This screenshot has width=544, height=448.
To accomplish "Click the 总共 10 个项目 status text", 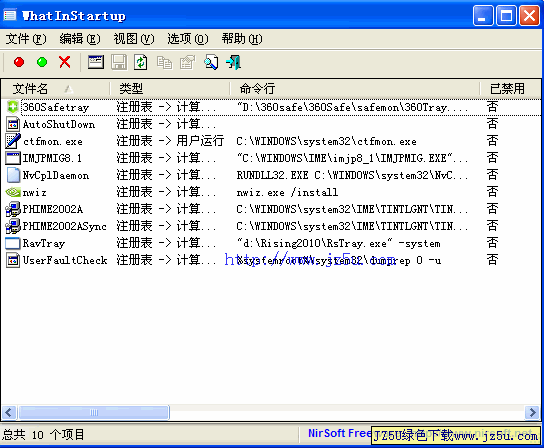I will [43, 434].
